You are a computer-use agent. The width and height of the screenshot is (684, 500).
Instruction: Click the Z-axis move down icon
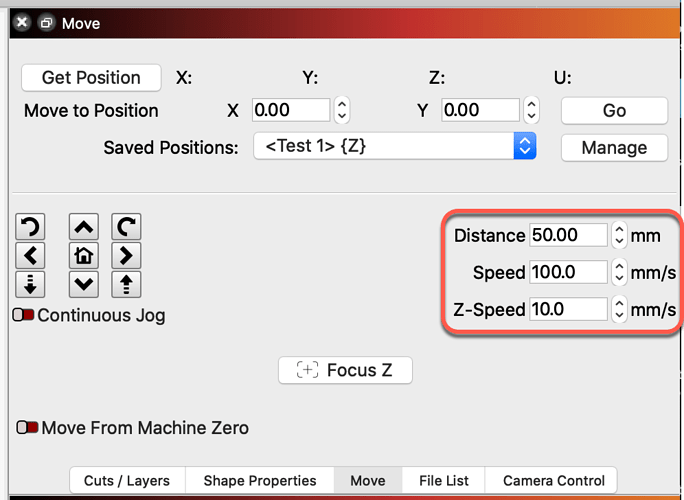pyautogui.click(x=30, y=284)
